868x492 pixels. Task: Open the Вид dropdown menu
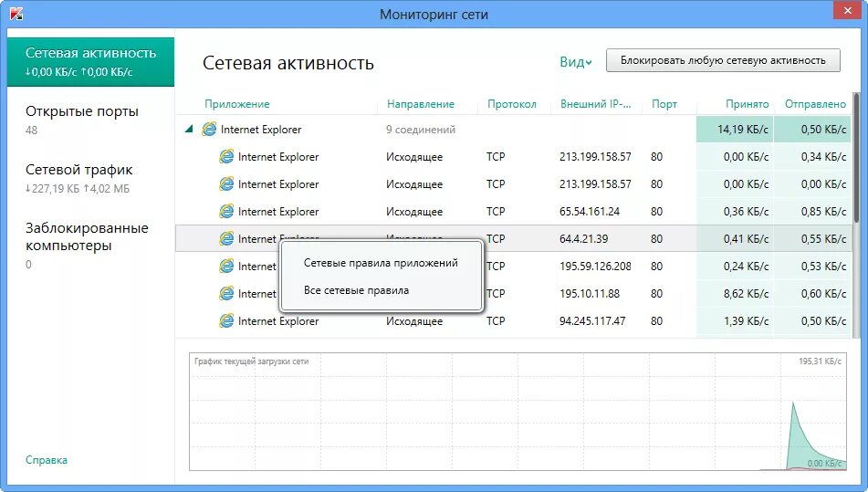[x=576, y=62]
